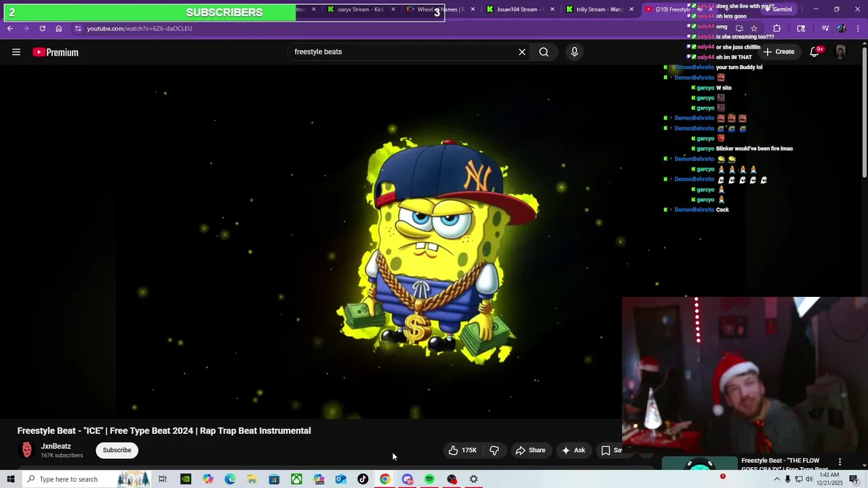Run search with the magnifier button
Image resolution: width=868 pixels, height=488 pixels.
[x=544, y=52]
